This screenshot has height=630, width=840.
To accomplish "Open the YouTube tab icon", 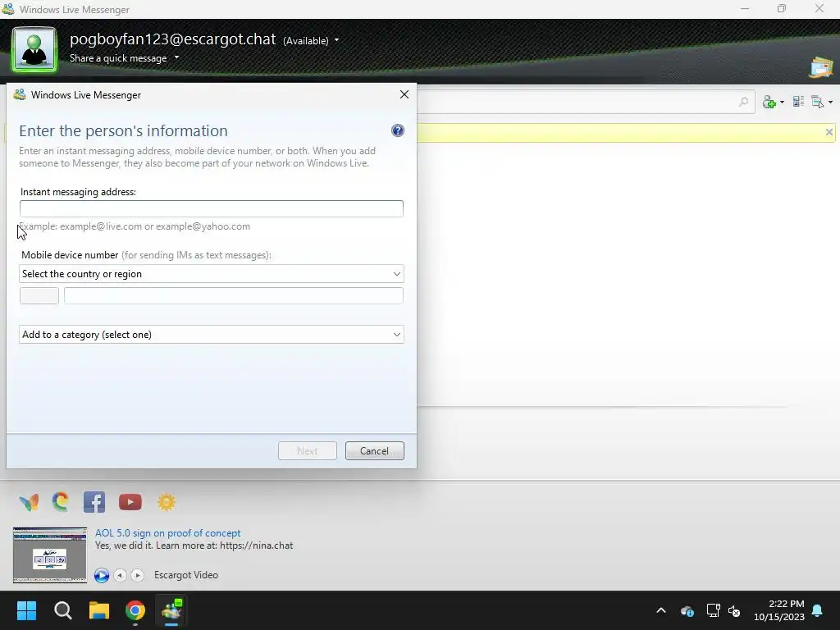I will pyautogui.click(x=130, y=502).
